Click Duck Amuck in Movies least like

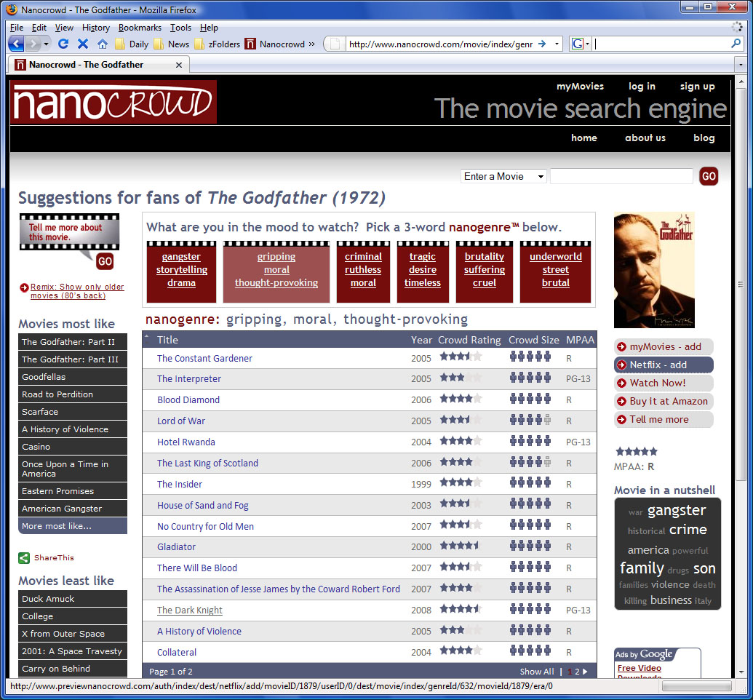click(73, 599)
